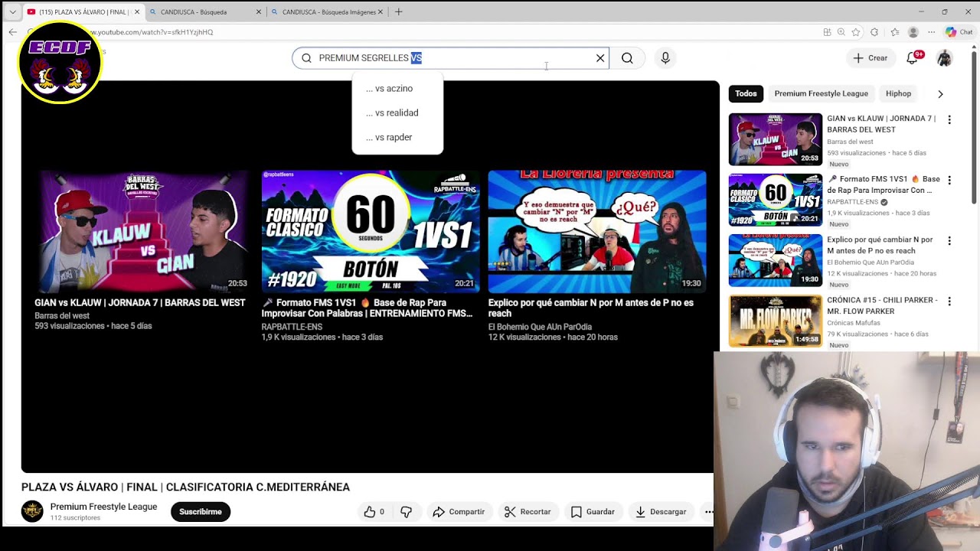This screenshot has height=551, width=980.
Task: Open options for GIAN vs KLAUW sidebar video
Action: (x=949, y=120)
